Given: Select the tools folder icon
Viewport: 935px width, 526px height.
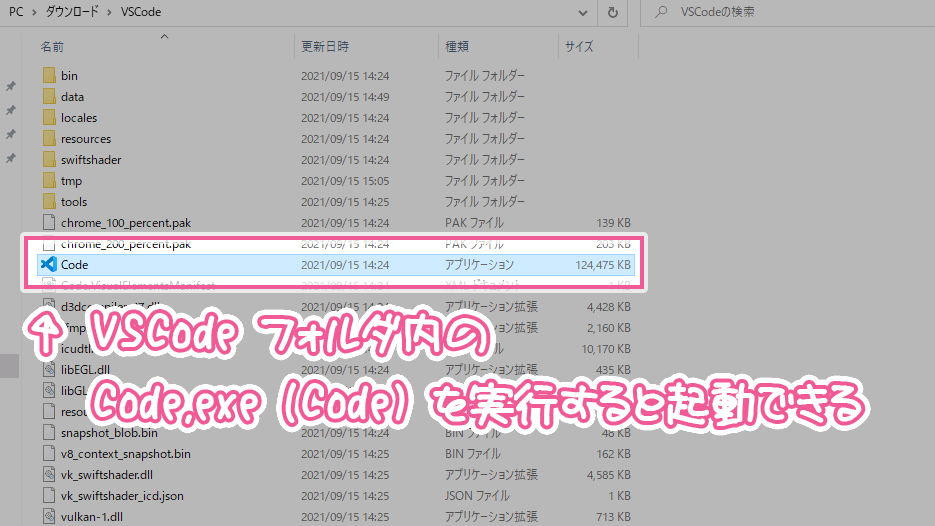Looking at the screenshot, I should point(49,202).
